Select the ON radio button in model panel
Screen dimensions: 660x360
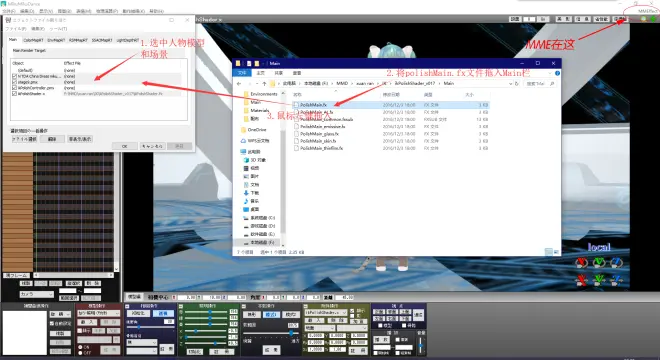(x=80, y=347)
